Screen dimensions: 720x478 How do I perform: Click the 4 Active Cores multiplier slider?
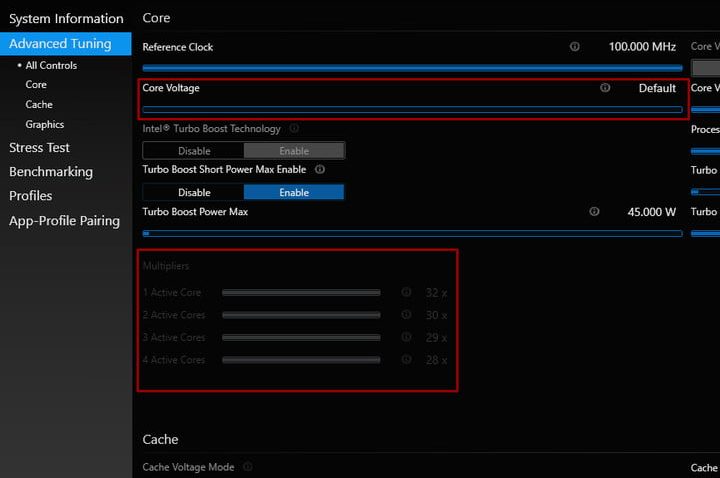[x=301, y=360]
